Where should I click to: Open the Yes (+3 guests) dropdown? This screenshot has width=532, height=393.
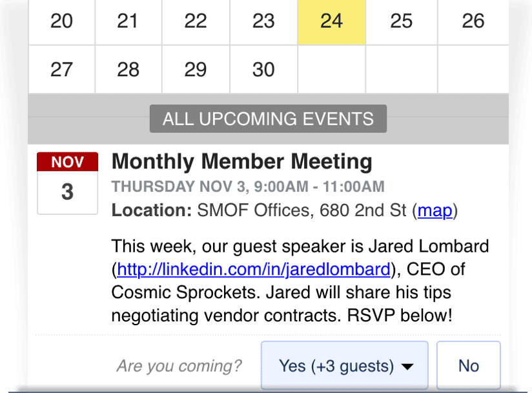tap(344, 366)
